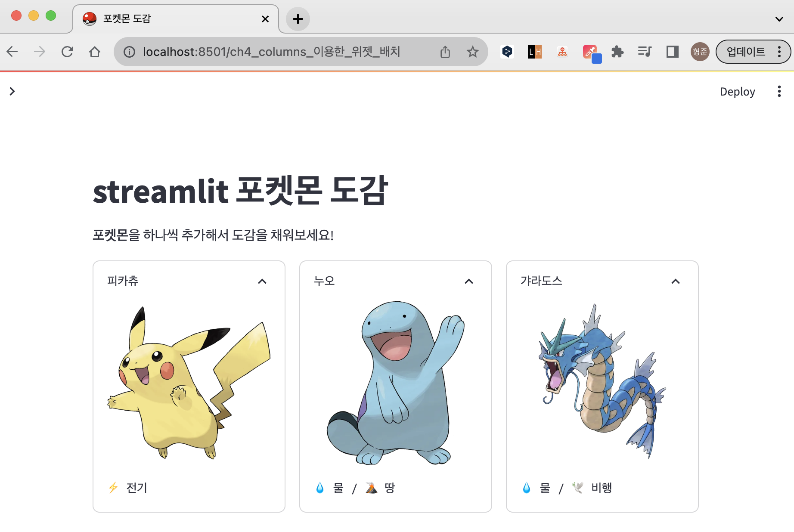794x532 pixels.
Task: Open the new tab with the plus button
Action: pos(298,19)
